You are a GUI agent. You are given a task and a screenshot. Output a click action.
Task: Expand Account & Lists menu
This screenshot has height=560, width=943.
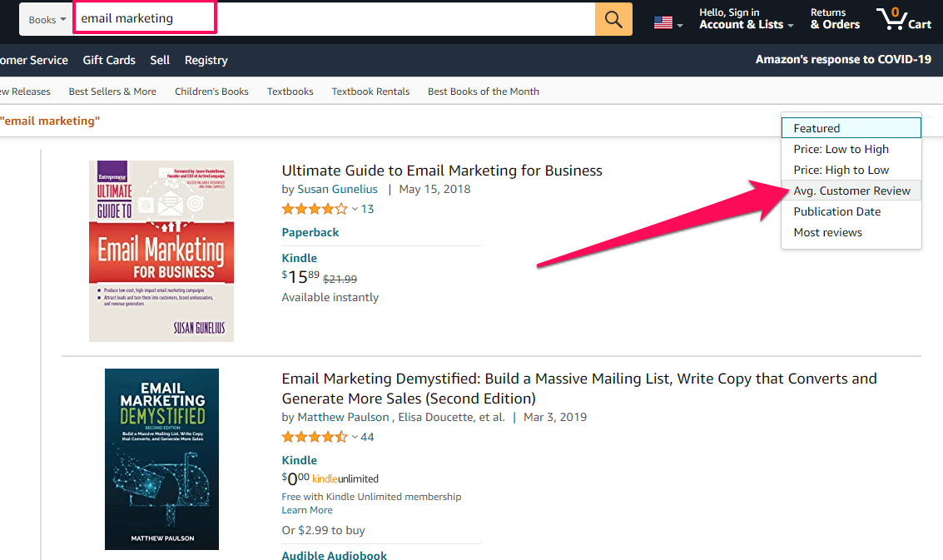pyautogui.click(x=746, y=19)
